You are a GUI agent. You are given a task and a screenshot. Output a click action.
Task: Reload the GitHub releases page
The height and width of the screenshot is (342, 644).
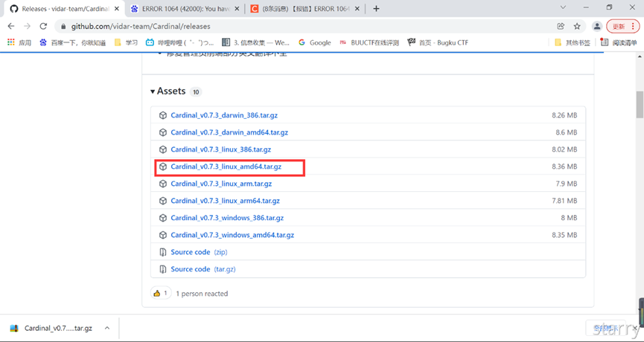(43, 26)
